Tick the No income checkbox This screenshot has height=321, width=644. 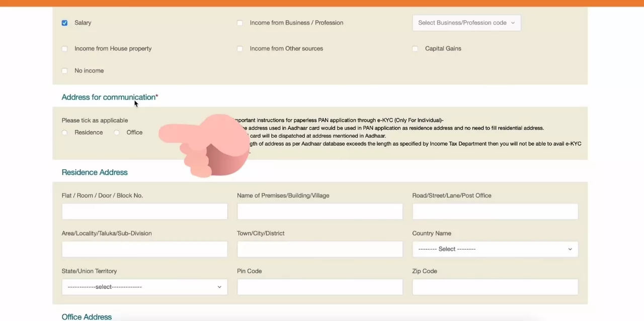pos(64,71)
